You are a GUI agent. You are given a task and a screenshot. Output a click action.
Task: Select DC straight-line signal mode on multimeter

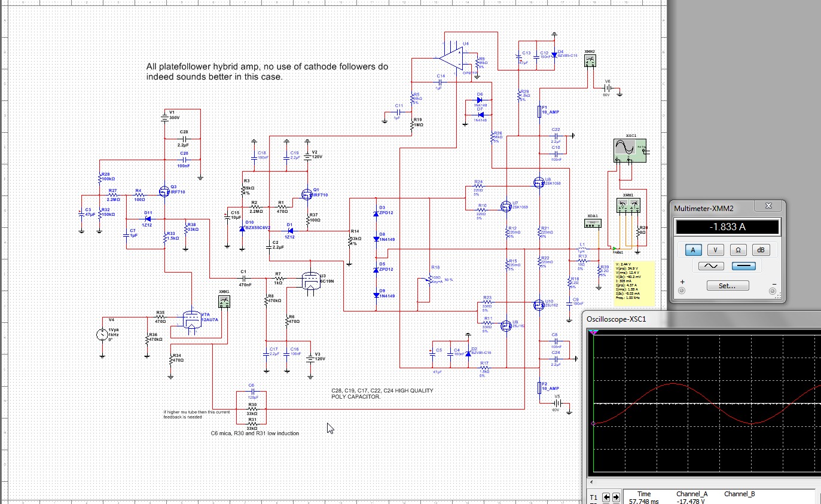tap(744, 266)
